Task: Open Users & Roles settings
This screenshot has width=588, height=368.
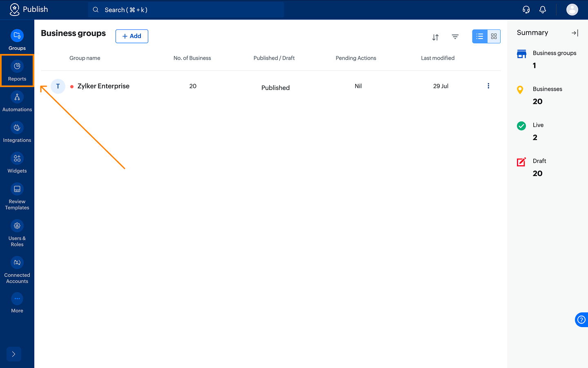Action: point(17,233)
